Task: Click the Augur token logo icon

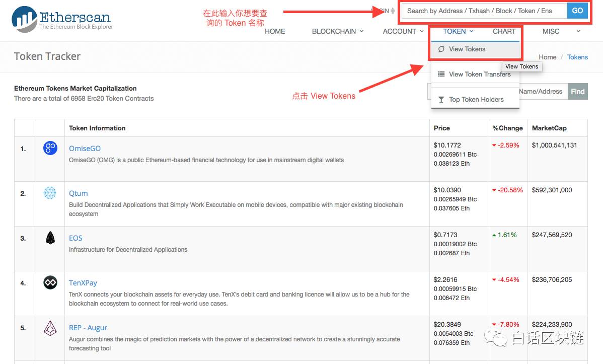Action: [50, 328]
